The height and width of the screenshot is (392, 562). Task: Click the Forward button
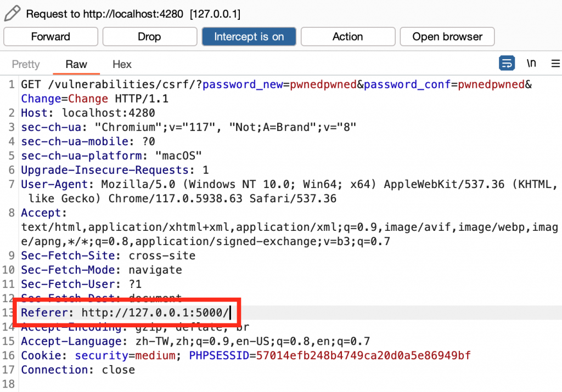51,37
